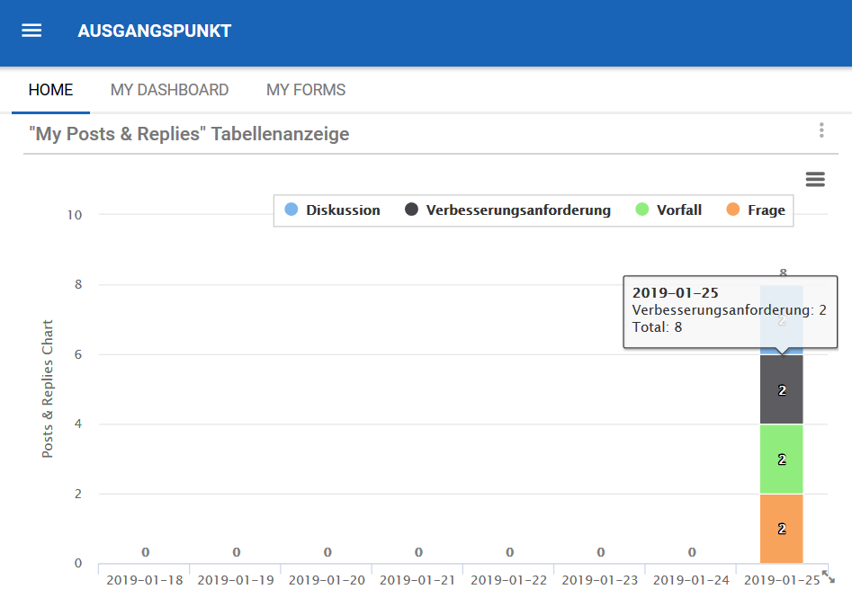This screenshot has height=616, width=852.
Task: Click the green Vorfall bar segment
Action: click(x=782, y=459)
